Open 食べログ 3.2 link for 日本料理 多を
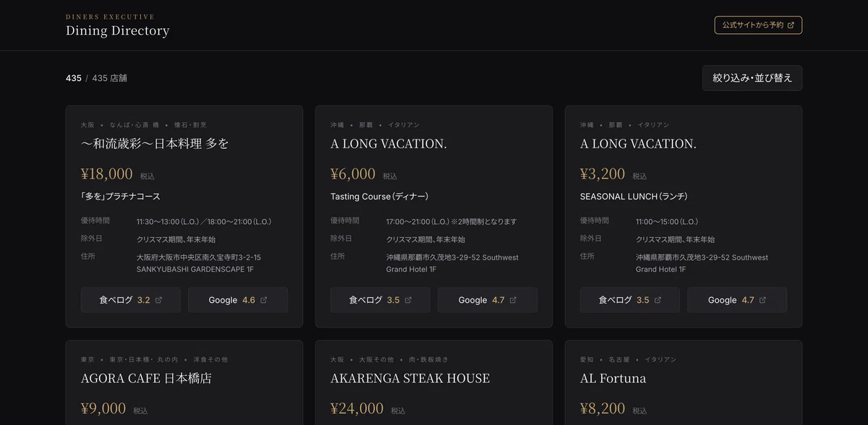The width and height of the screenshot is (868, 425). tap(131, 300)
